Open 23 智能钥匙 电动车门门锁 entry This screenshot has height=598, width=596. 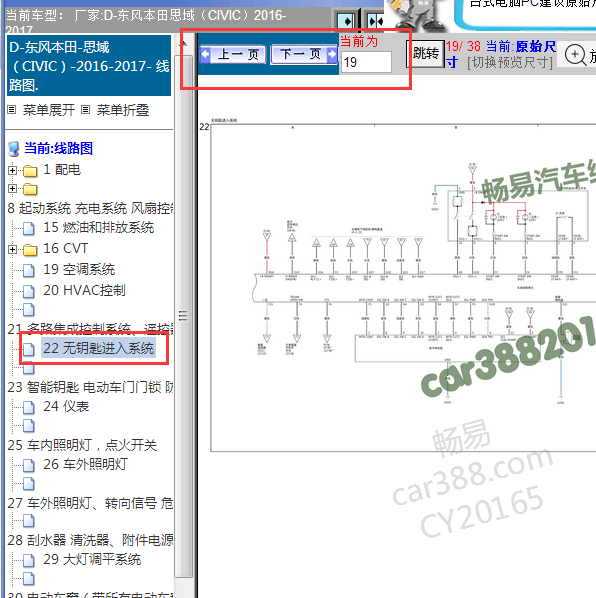tap(90, 387)
